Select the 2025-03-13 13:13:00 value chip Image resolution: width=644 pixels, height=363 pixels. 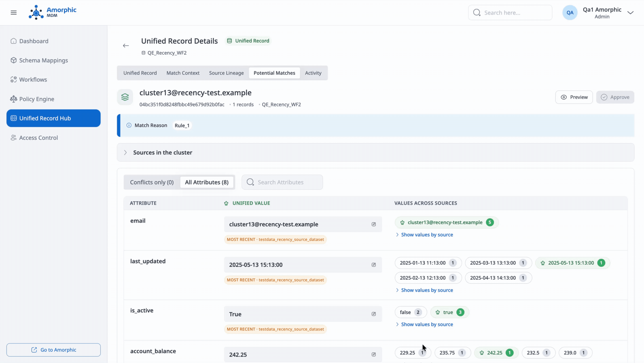[498, 263]
